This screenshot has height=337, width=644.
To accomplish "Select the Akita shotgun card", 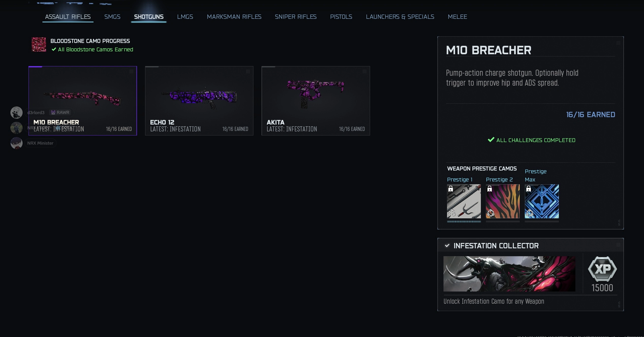I will coord(316,101).
